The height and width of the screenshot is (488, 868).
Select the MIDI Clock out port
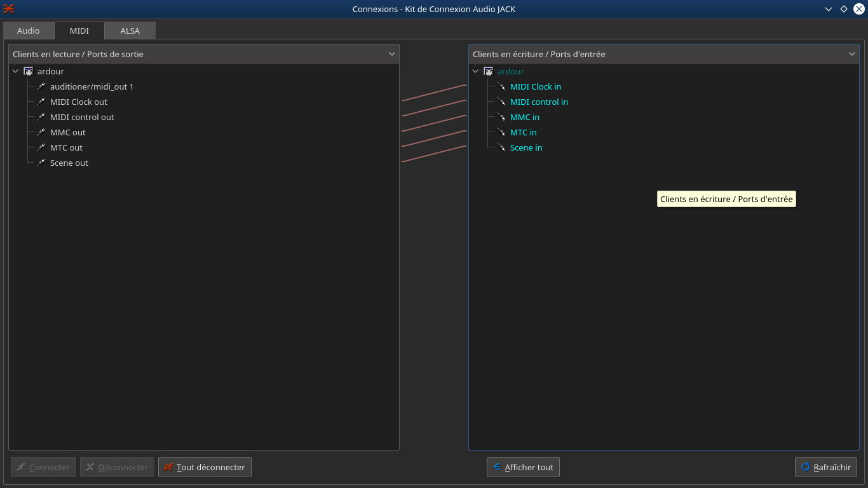point(204,102)
